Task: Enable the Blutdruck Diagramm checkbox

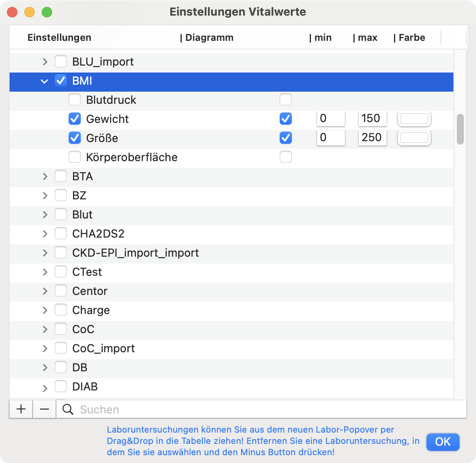Action: click(286, 99)
